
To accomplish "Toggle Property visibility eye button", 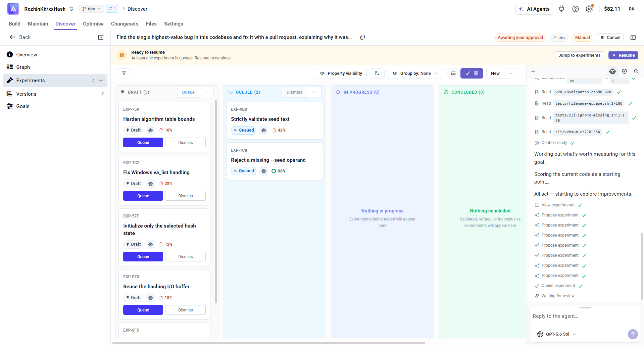I will click(341, 73).
